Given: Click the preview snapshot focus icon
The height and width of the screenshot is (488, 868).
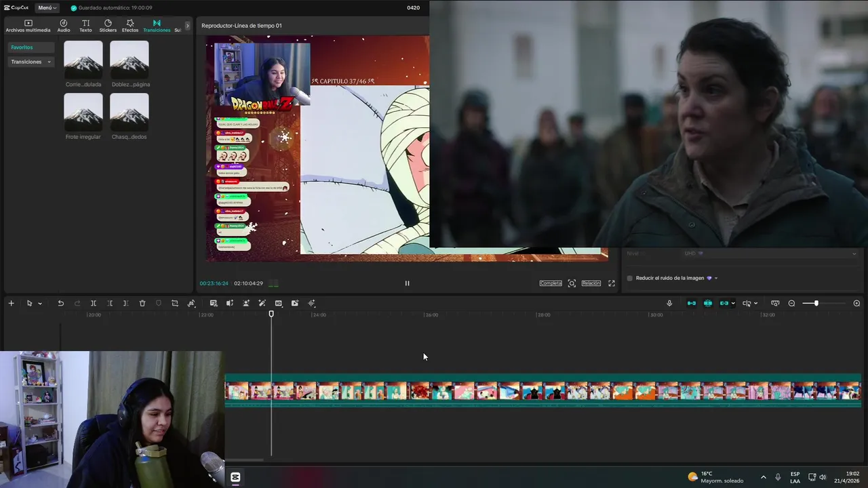Looking at the screenshot, I should (572, 283).
